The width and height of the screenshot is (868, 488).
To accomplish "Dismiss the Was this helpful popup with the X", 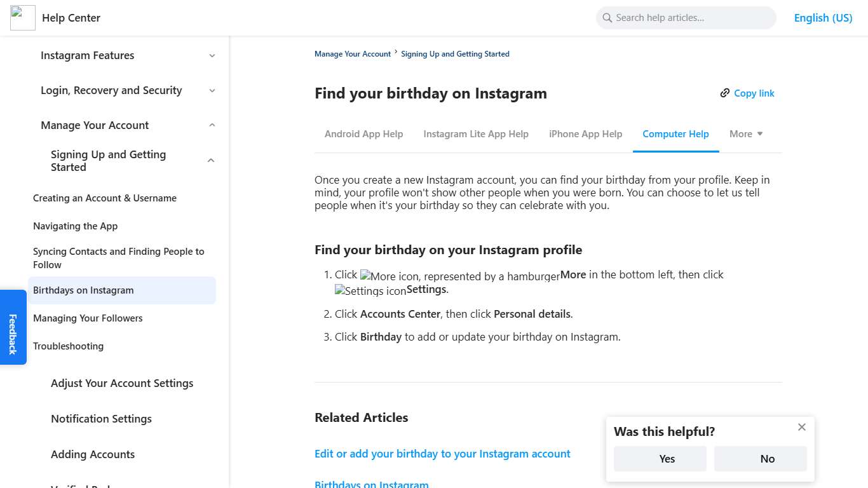I will pyautogui.click(x=801, y=427).
